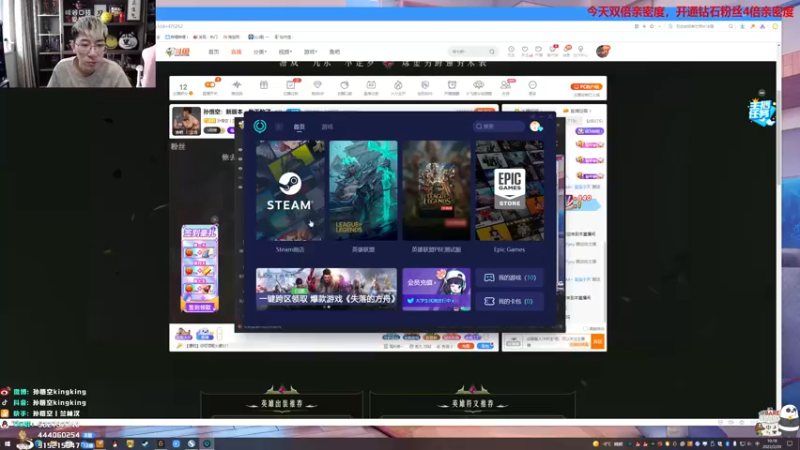Click the 签到领取 button on sign-in widget
This screenshot has width=800, height=450.
(199, 307)
